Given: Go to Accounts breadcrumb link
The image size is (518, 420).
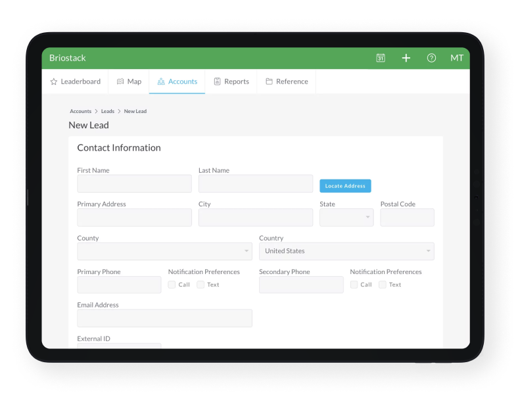Looking at the screenshot, I should click(80, 111).
